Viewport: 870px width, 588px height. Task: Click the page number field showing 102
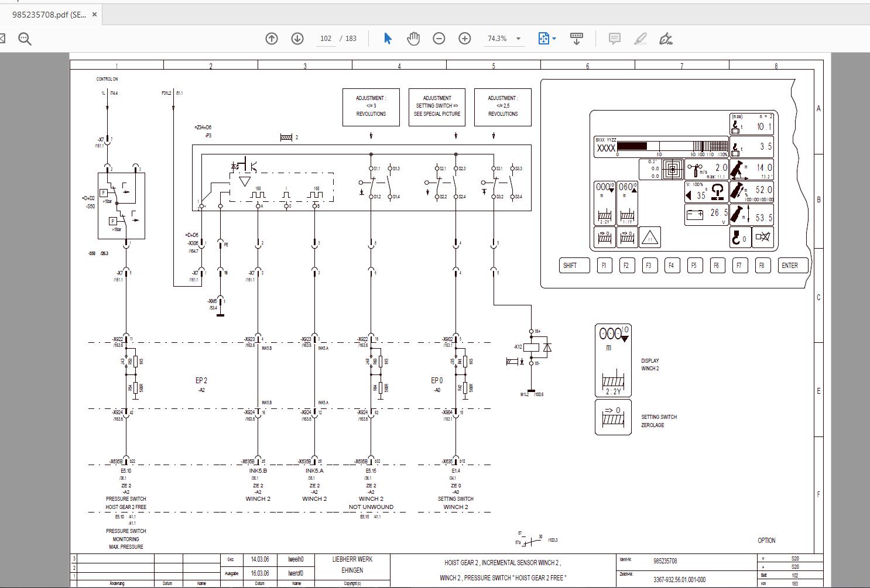point(326,39)
